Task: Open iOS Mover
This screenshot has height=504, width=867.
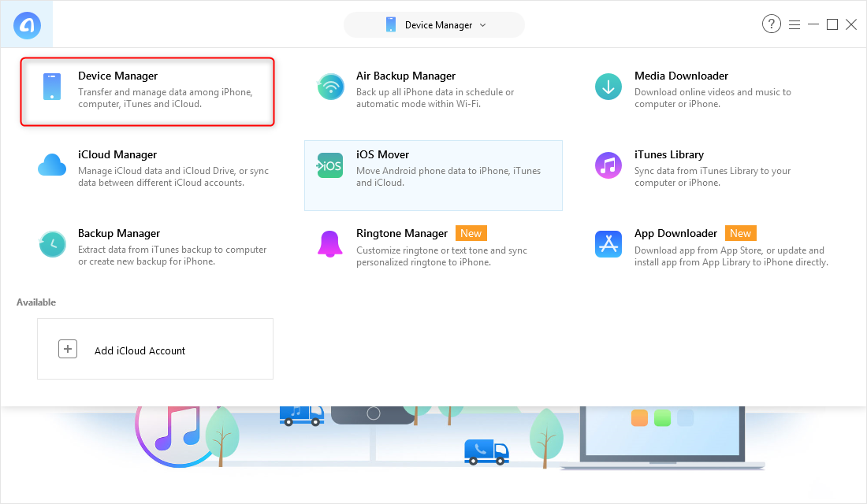Action: (x=382, y=154)
